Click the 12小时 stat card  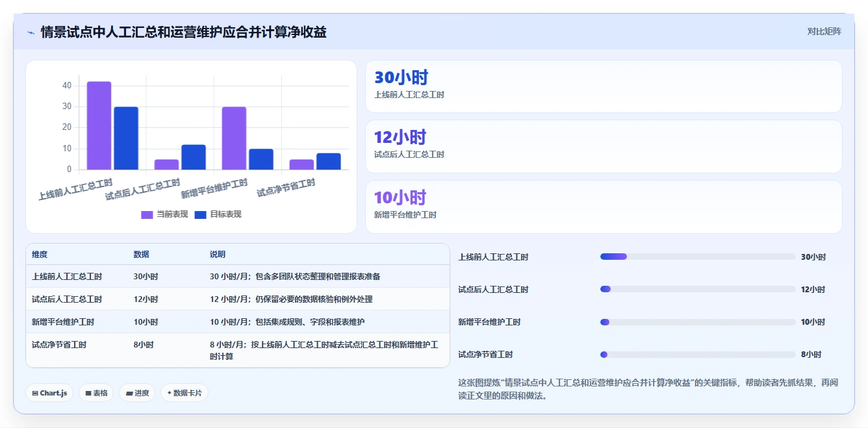click(604, 146)
